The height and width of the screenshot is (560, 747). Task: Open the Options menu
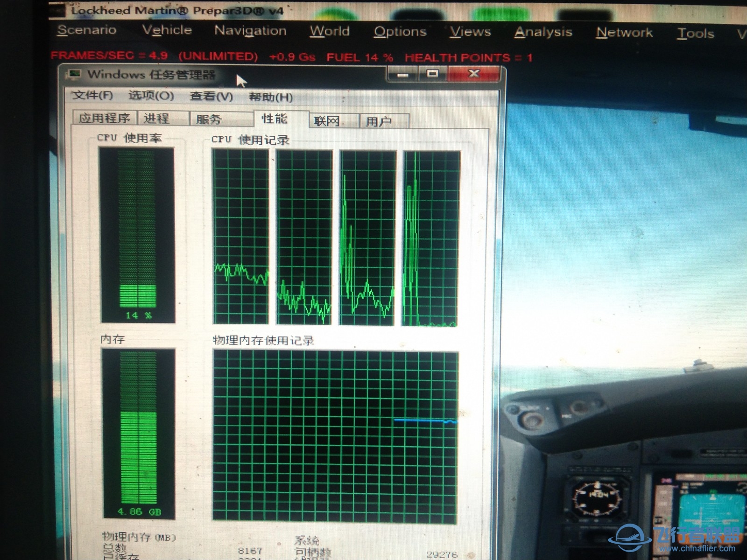[400, 32]
